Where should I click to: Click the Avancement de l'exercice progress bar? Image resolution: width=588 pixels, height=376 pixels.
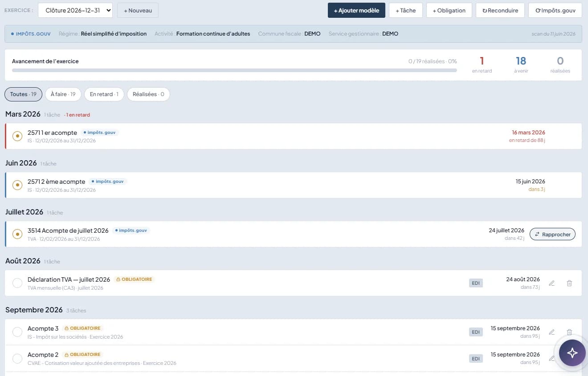click(x=234, y=70)
